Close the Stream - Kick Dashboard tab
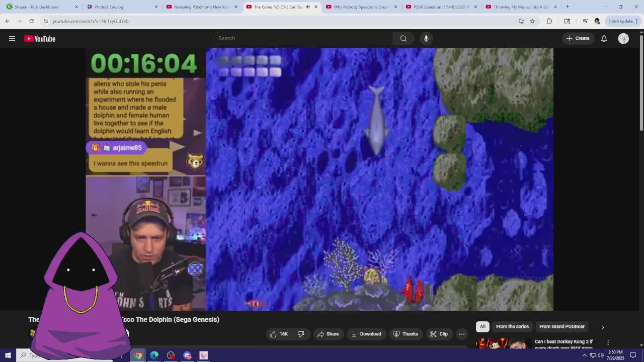 pos(76,7)
